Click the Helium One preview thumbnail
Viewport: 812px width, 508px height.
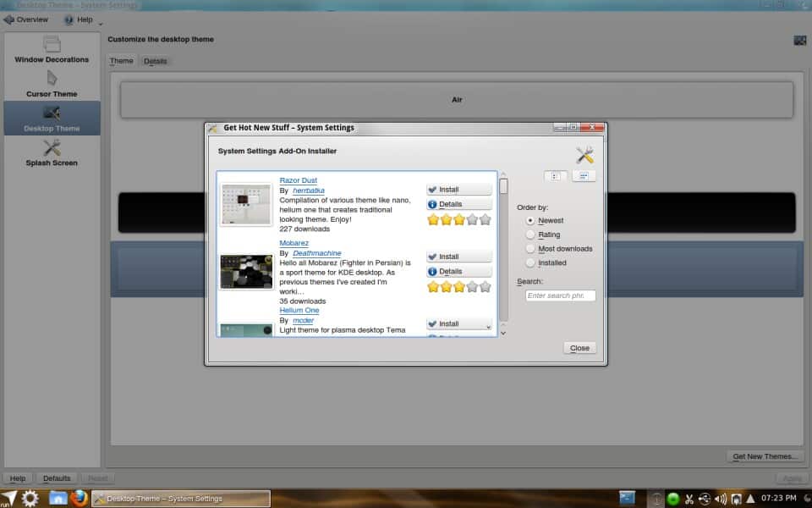[x=246, y=330]
